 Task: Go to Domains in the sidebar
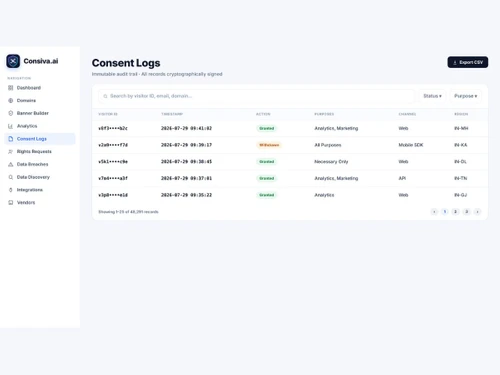[40, 101]
